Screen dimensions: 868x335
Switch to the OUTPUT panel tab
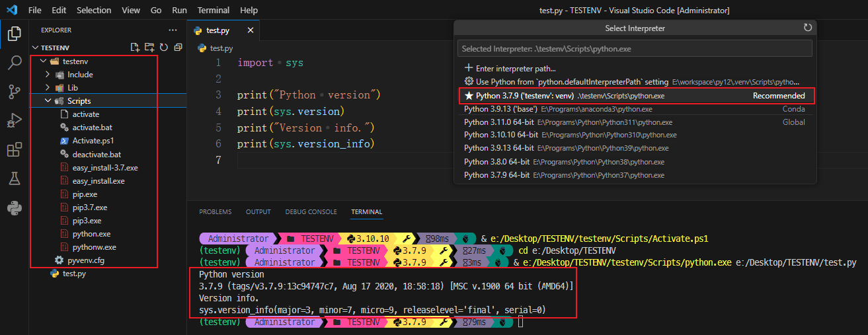(x=258, y=212)
